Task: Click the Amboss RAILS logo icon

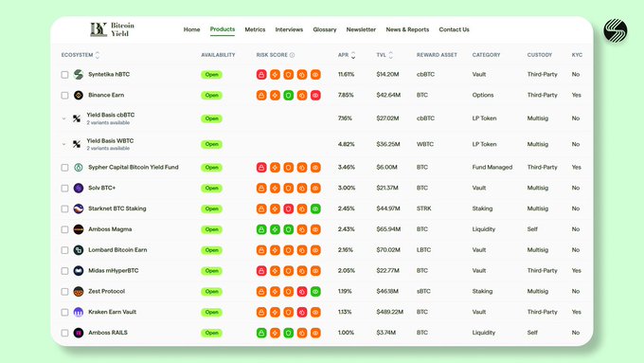Action: pyautogui.click(x=79, y=333)
